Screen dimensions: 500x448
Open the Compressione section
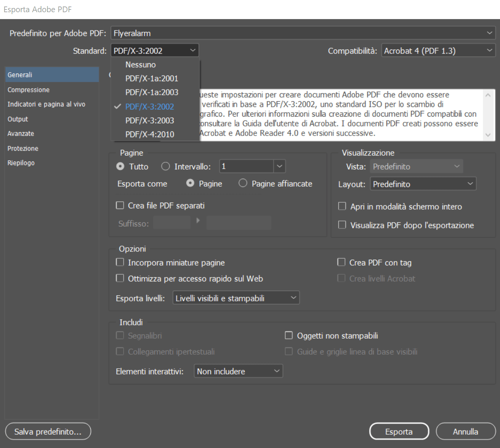click(x=29, y=90)
